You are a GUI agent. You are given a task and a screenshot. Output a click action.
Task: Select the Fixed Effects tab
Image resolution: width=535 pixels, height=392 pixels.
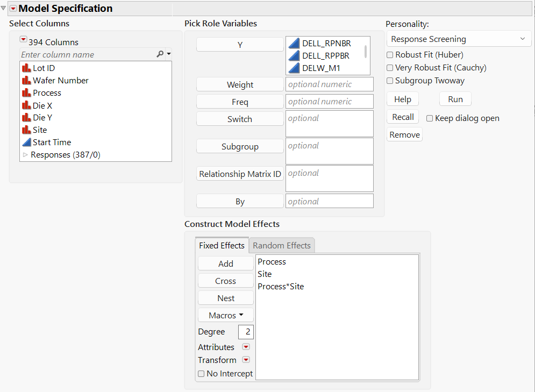(222, 245)
